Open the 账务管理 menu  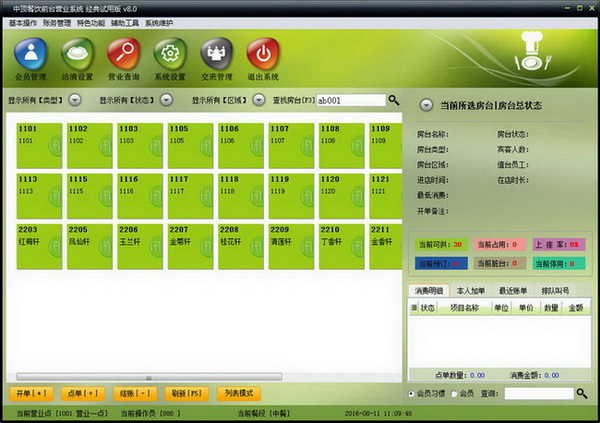[x=57, y=23]
